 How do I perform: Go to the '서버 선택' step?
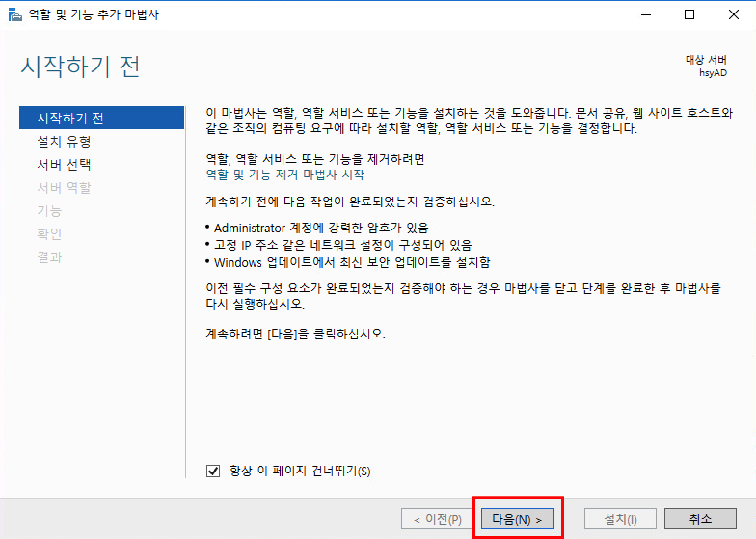click(64, 164)
